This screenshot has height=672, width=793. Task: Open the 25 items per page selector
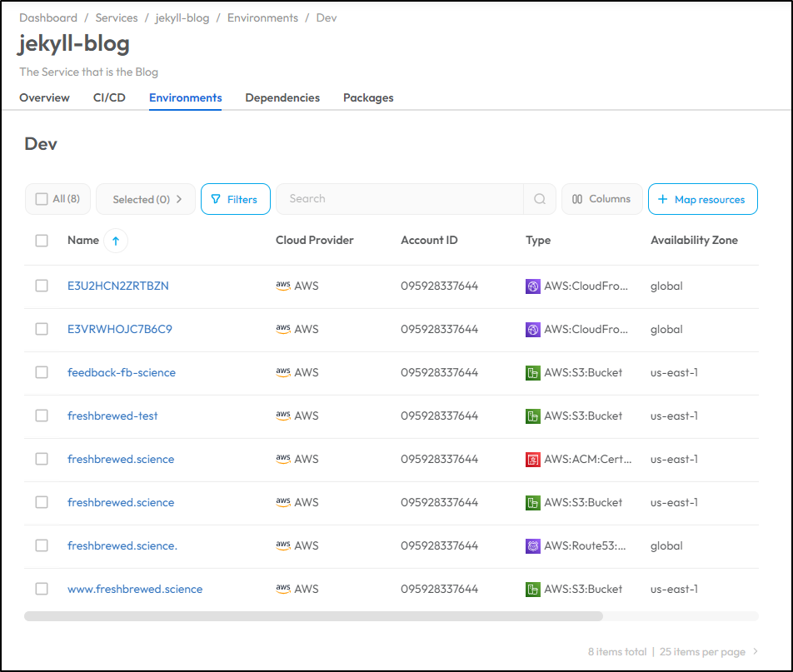click(x=702, y=652)
